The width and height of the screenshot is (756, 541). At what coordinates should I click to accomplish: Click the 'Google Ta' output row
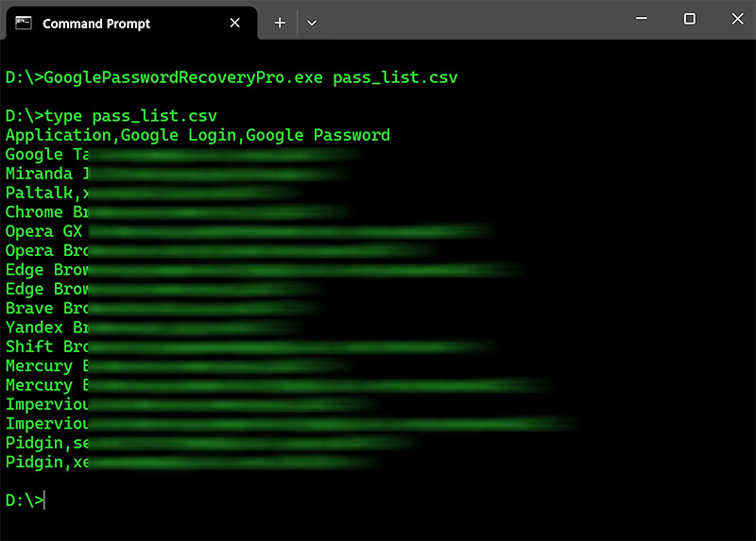tap(182, 155)
